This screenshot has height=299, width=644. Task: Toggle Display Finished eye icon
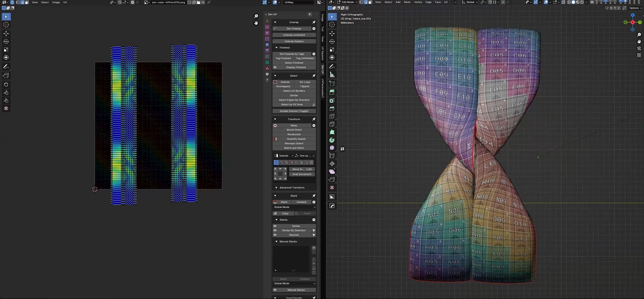275,67
